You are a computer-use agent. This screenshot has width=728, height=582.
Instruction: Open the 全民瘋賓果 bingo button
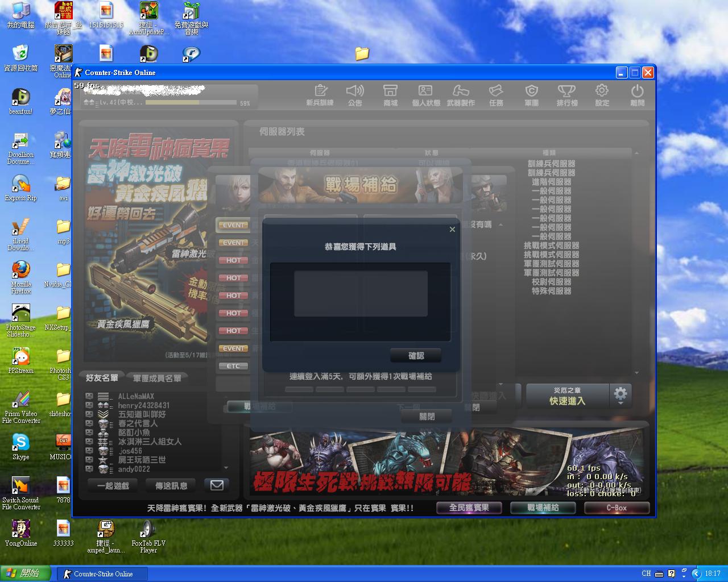tap(469, 508)
